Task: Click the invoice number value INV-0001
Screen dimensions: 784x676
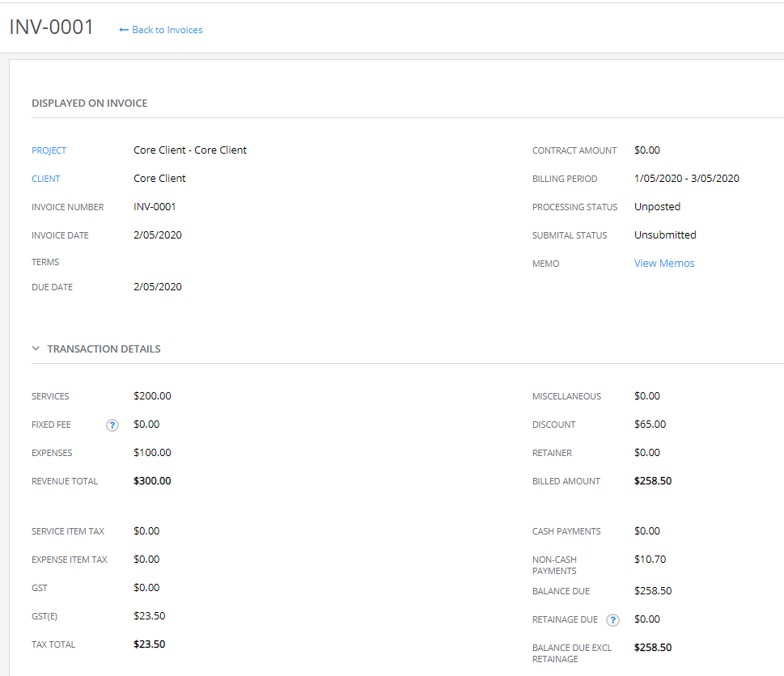Action: pos(155,207)
